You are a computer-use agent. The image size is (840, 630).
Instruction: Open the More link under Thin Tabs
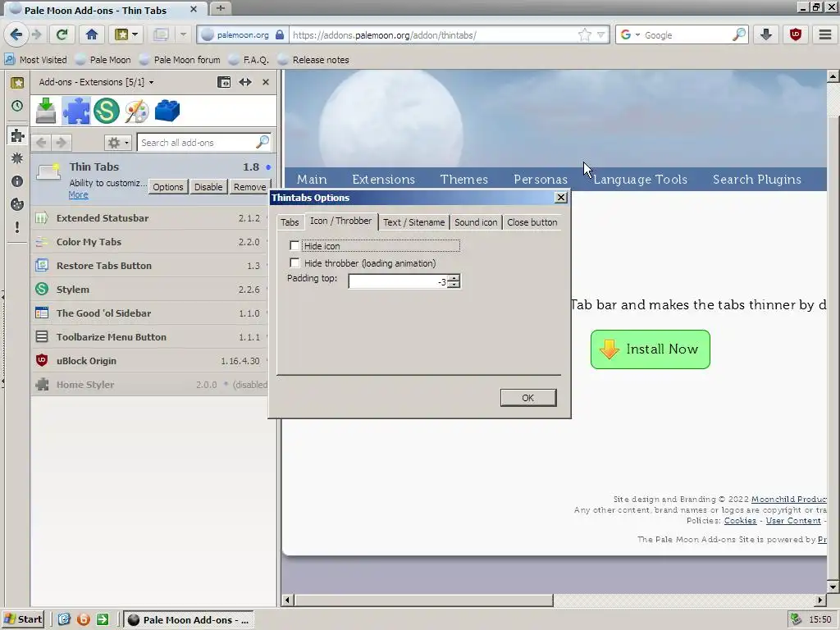(78, 195)
